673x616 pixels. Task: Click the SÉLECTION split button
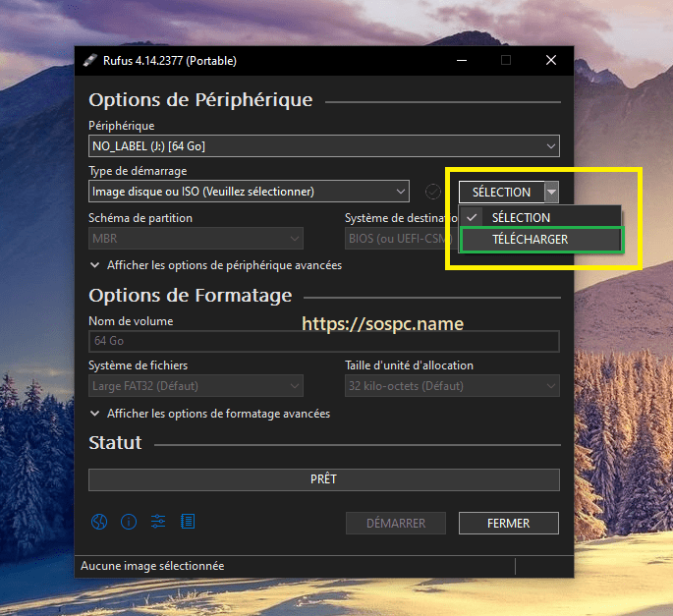tap(501, 192)
